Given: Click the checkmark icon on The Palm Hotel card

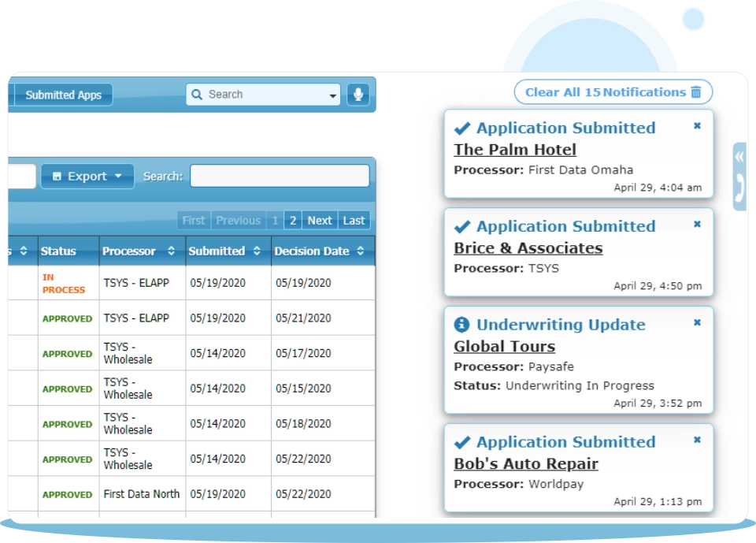Looking at the screenshot, I should [462, 128].
